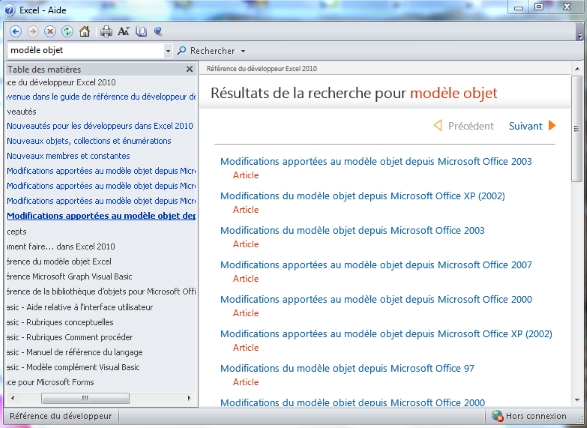This screenshot has width=587, height=428.
Task: Refresh the help page with green icon
Action: (x=67, y=31)
